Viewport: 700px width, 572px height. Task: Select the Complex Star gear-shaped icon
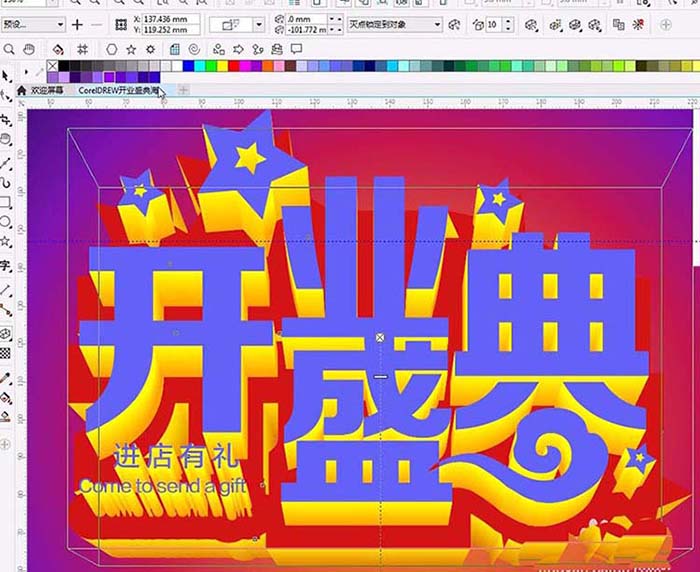click(x=150, y=49)
